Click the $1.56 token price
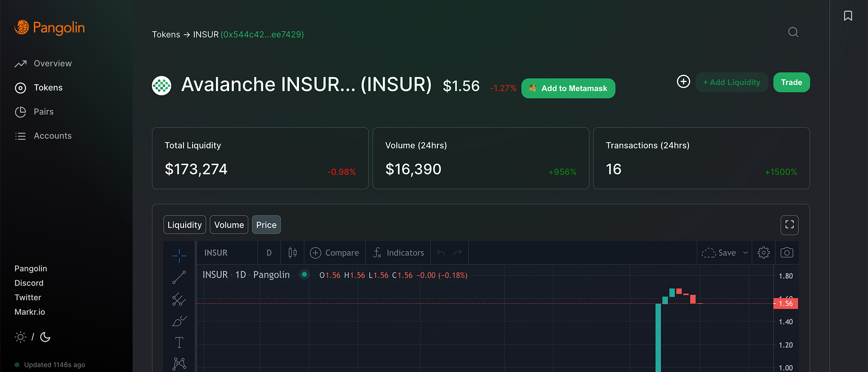Screen dimensions: 868x372 (461, 86)
